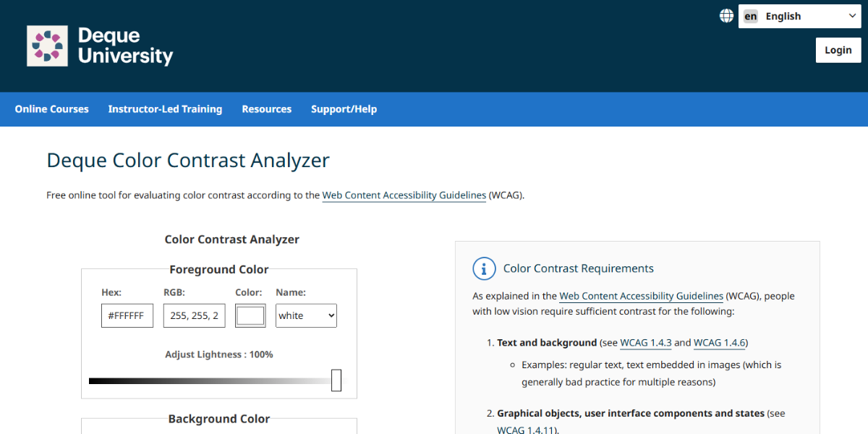The height and width of the screenshot is (434, 868).
Task: Click the globe language icon
Action: 726,14
